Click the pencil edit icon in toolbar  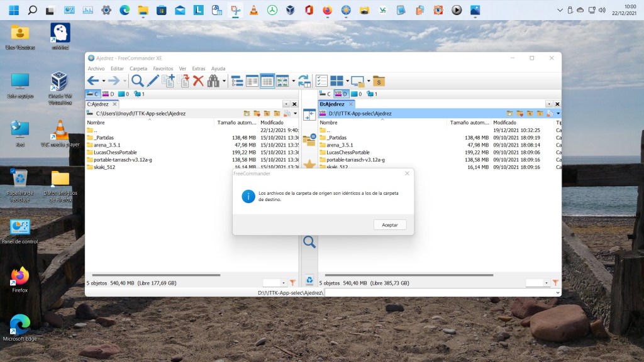[153, 80]
